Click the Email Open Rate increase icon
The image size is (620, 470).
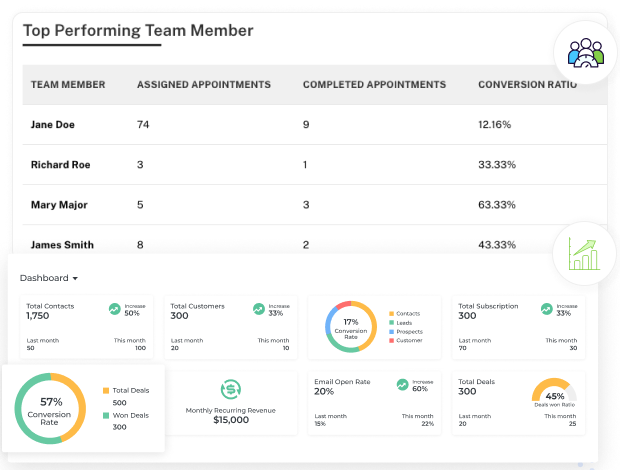pos(402,384)
